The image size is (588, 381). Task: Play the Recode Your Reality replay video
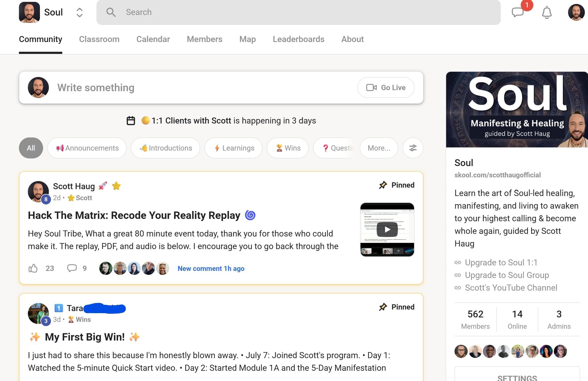[387, 230]
